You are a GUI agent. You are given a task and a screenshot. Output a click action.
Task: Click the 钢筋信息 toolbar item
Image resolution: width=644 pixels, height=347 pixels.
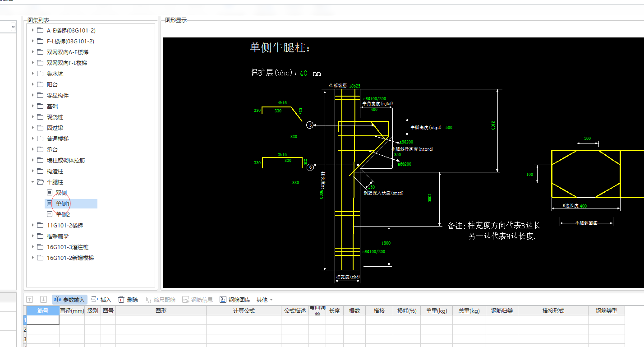pos(198,300)
